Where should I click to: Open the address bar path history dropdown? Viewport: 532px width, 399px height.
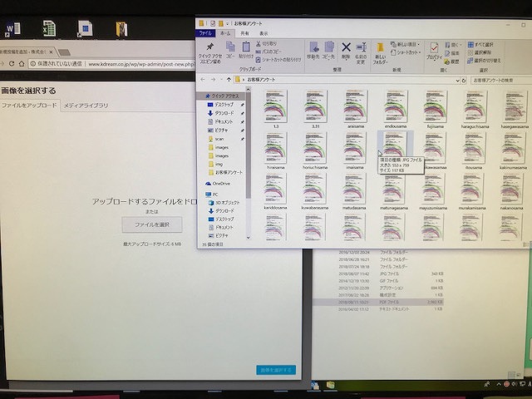(453, 79)
